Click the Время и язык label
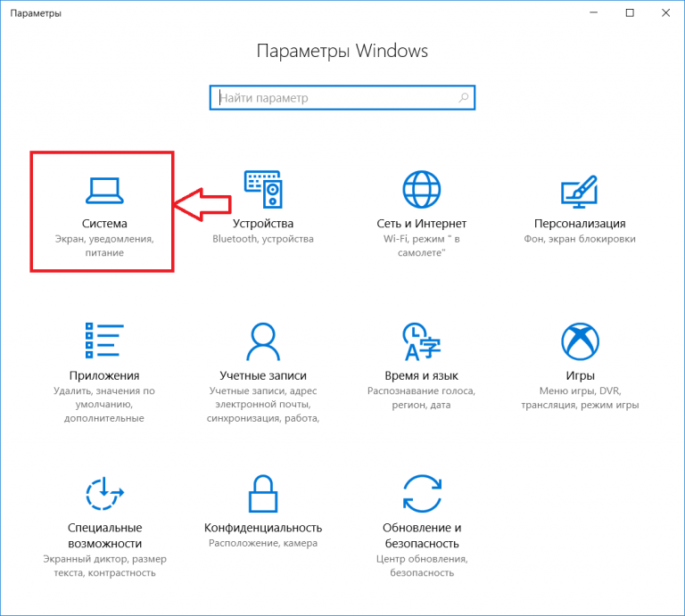 coord(422,375)
